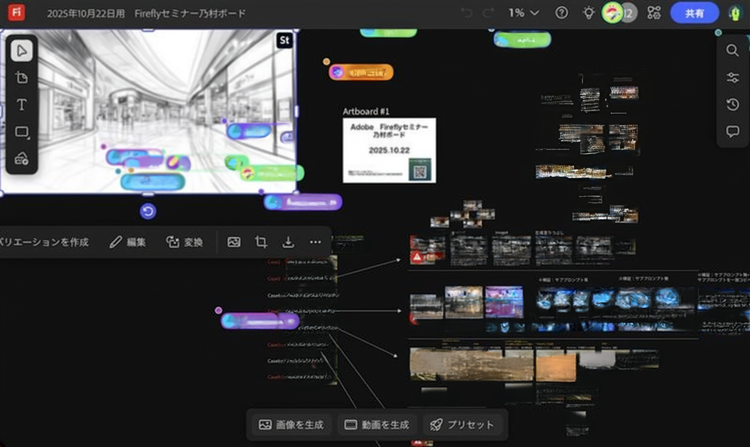Viewport: 750px width, 447px height.
Task: Open the apps grid icon
Action: [654, 13]
